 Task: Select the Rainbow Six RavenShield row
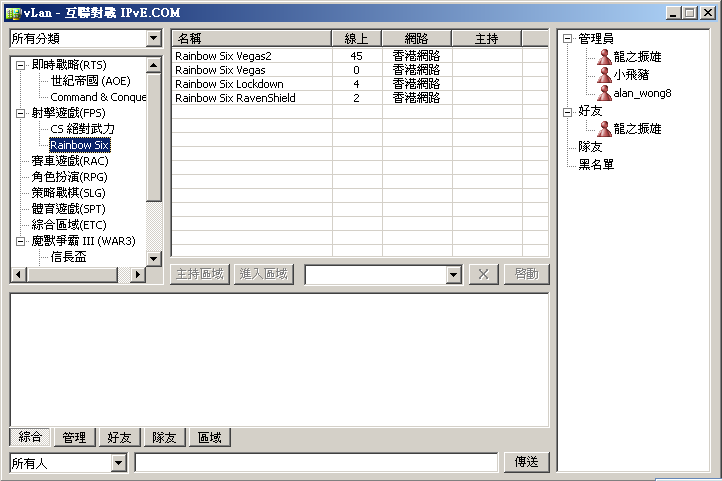coord(360,98)
